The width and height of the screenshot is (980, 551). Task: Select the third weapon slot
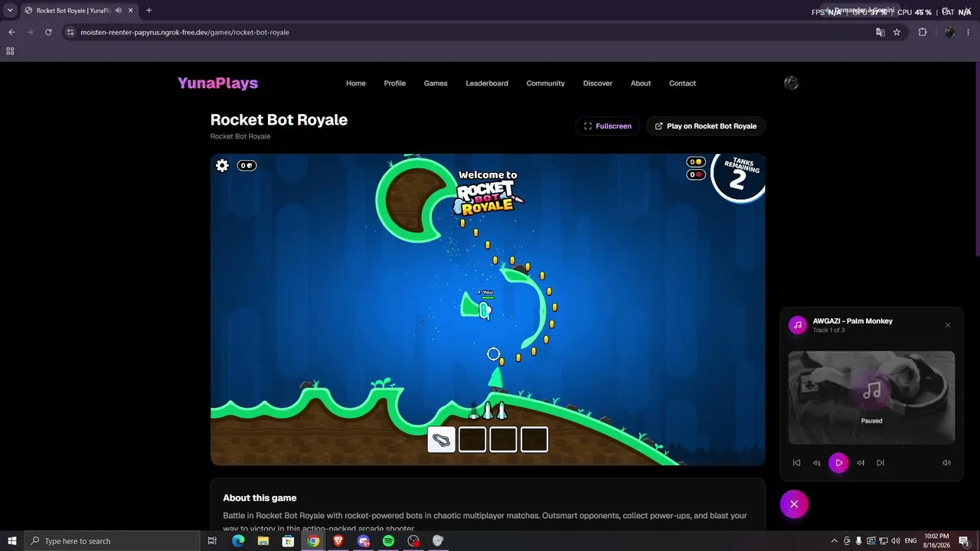tap(503, 440)
